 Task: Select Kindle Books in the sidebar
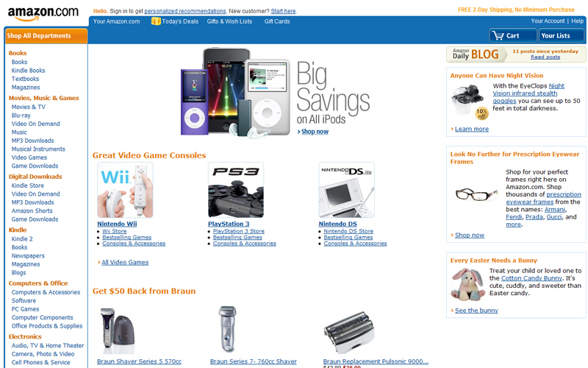click(28, 71)
